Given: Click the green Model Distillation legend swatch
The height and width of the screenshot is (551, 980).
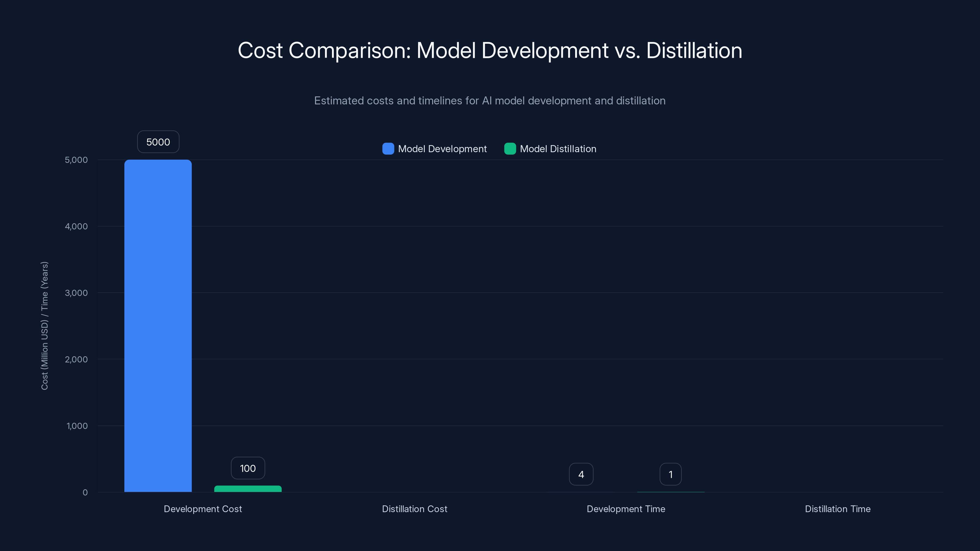Looking at the screenshot, I should click(510, 149).
